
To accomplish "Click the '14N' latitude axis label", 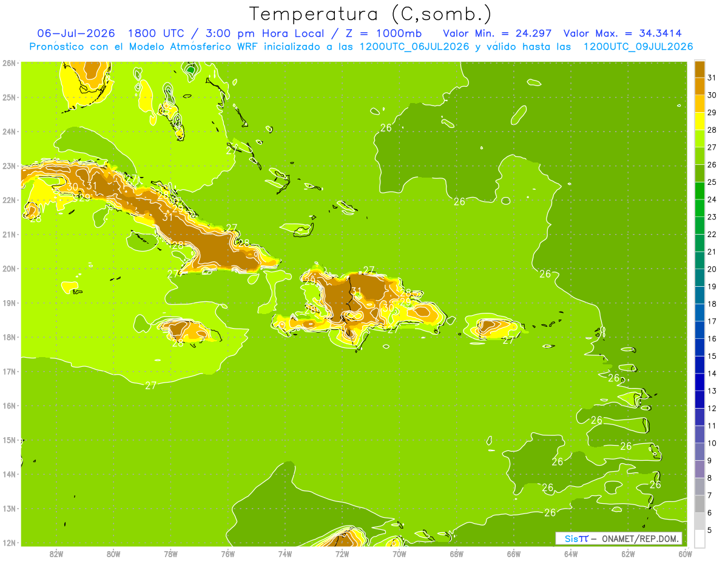I will (9, 474).
